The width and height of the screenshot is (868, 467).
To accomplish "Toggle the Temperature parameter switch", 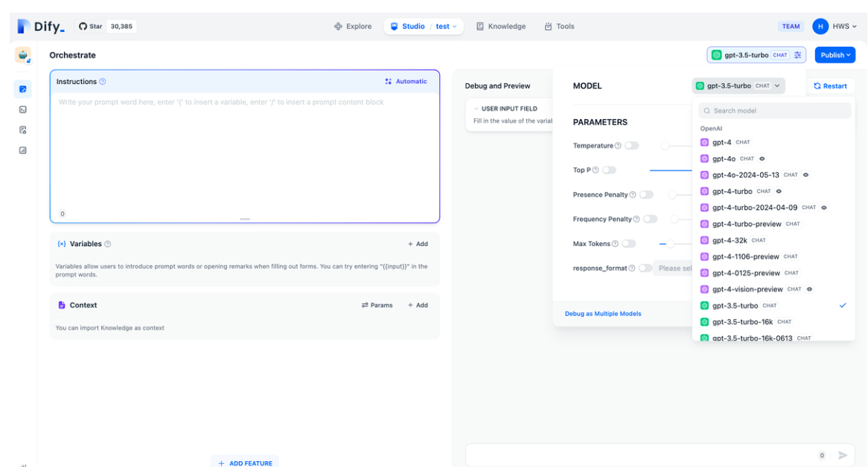I will coord(631,145).
